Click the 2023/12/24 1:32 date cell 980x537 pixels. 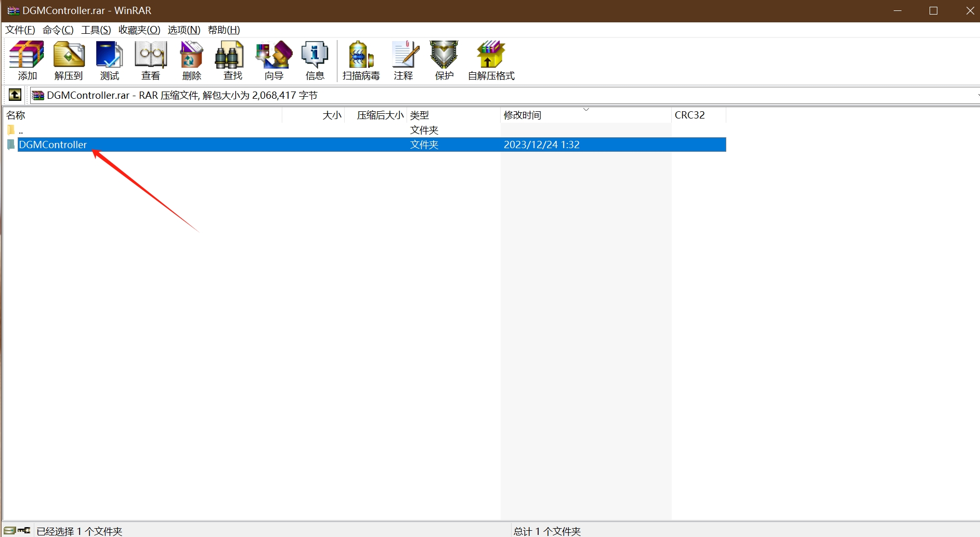(x=542, y=145)
